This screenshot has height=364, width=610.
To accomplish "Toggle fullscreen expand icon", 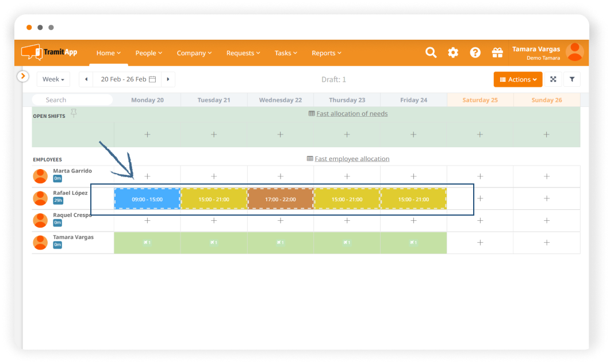I will 553,79.
